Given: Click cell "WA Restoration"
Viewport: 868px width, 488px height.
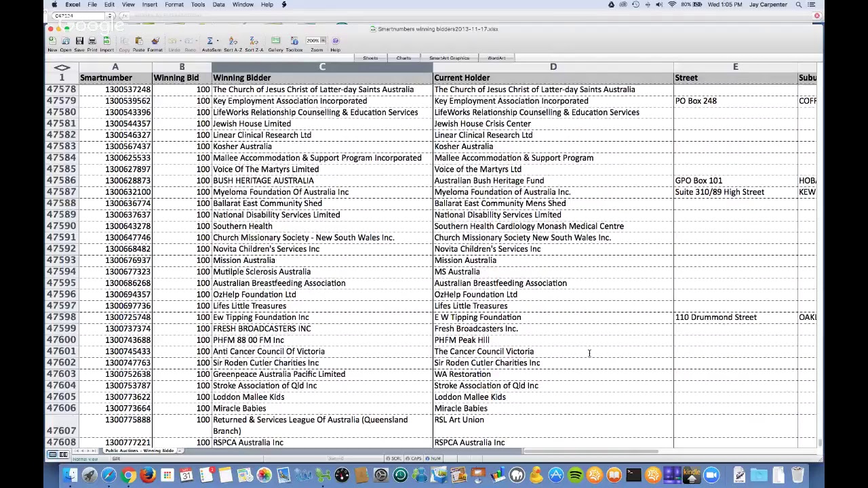Looking at the screenshot, I should point(553,374).
